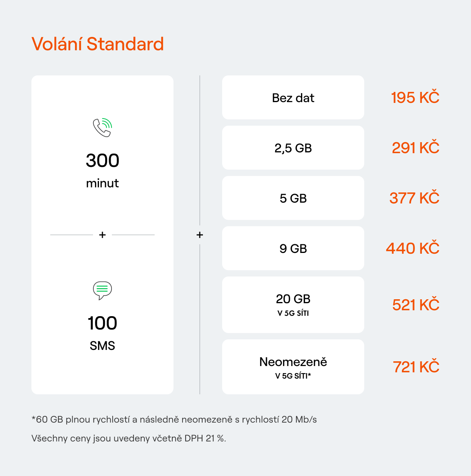Select the Bez dat option
471x476 pixels.
tap(293, 97)
